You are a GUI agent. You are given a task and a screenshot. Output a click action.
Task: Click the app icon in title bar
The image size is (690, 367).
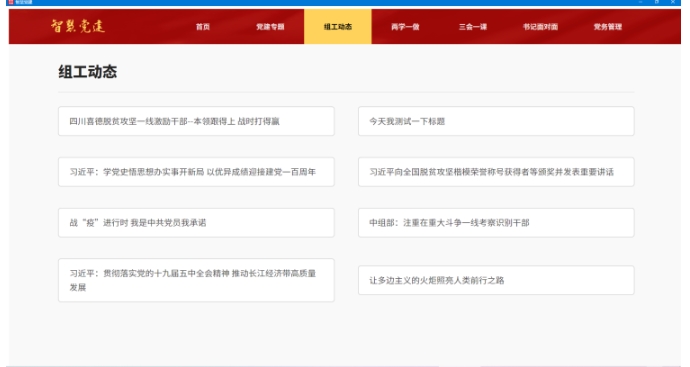tap(11, 2)
